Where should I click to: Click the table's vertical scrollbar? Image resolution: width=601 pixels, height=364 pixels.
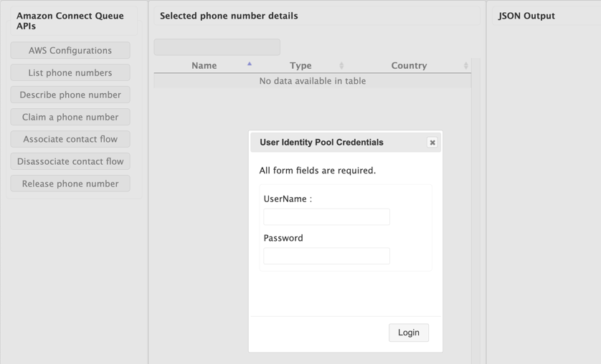click(475, 215)
